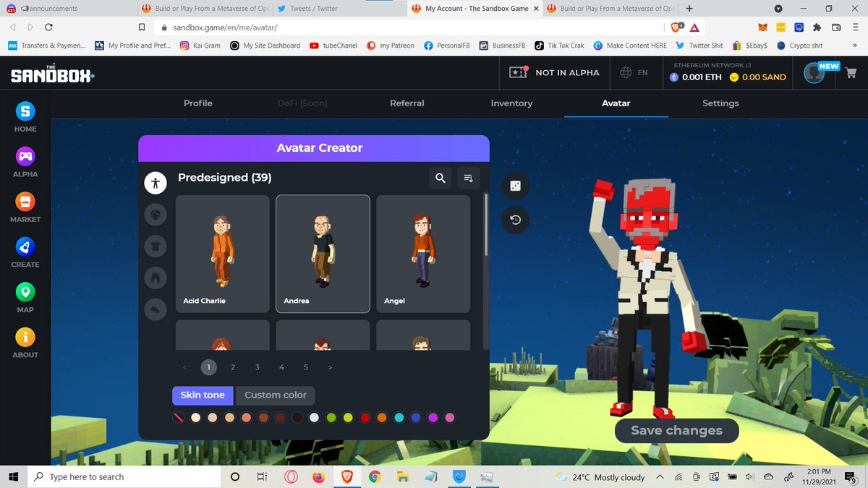The image size is (868, 488).
Task: Switch to Skin tone mode
Action: (x=203, y=395)
